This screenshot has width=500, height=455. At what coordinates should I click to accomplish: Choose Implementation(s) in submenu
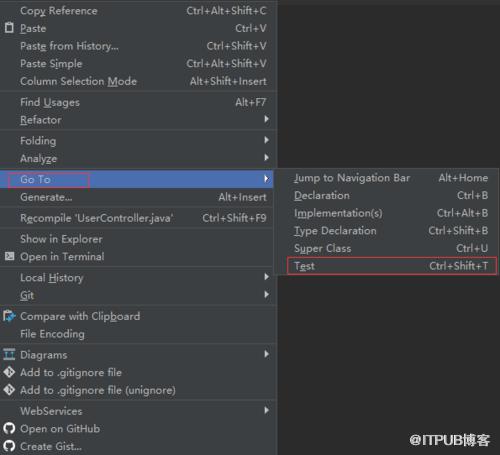pyautogui.click(x=387, y=213)
